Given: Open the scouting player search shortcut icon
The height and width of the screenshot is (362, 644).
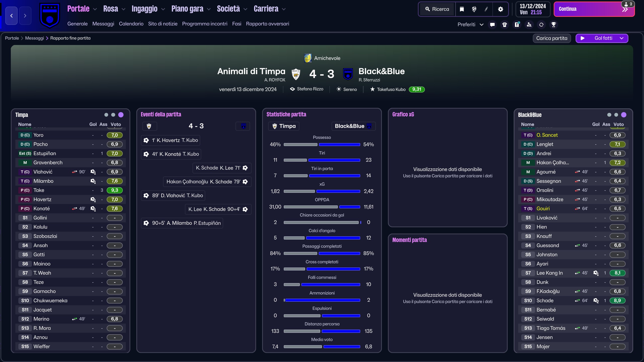Looking at the screenshot, I should coord(529,24).
